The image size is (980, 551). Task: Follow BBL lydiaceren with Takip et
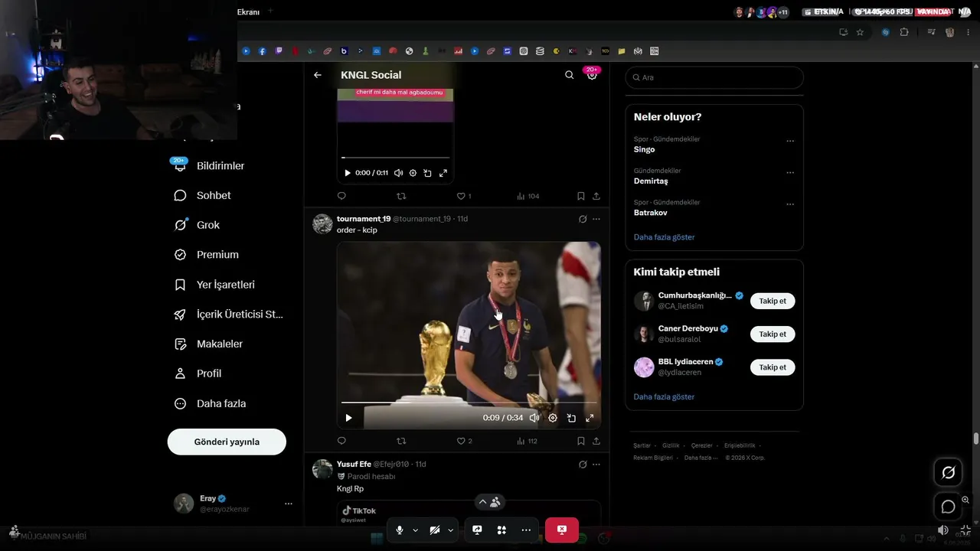point(773,367)
